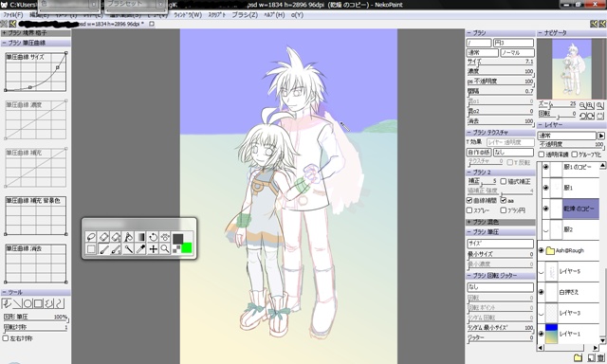Select the lasso tool in floating toolbox

(x=91, y=237)
